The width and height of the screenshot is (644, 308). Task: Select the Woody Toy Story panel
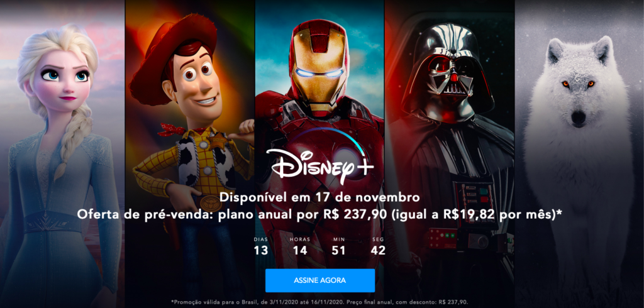190,154
